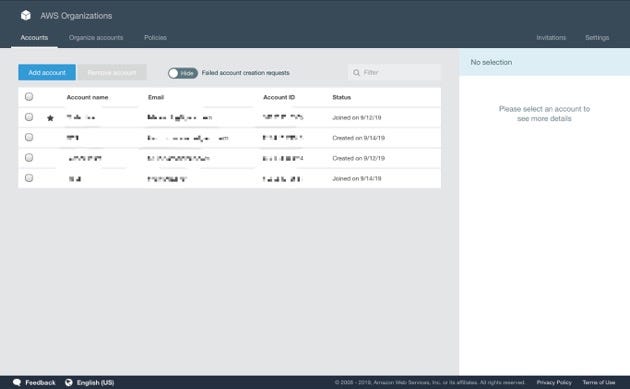Click the globe icon beside English (US)
The image size is (630, 389).
(69, 382)
